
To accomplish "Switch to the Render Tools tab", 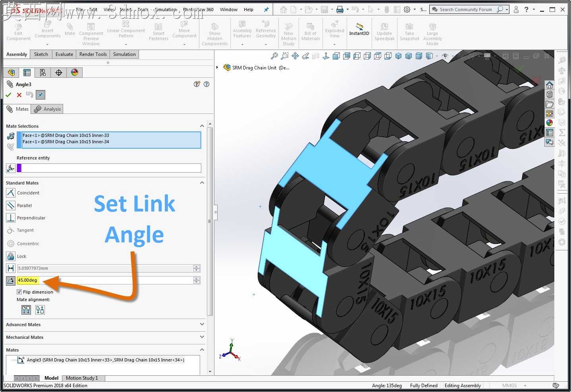I will pos(93,54).
